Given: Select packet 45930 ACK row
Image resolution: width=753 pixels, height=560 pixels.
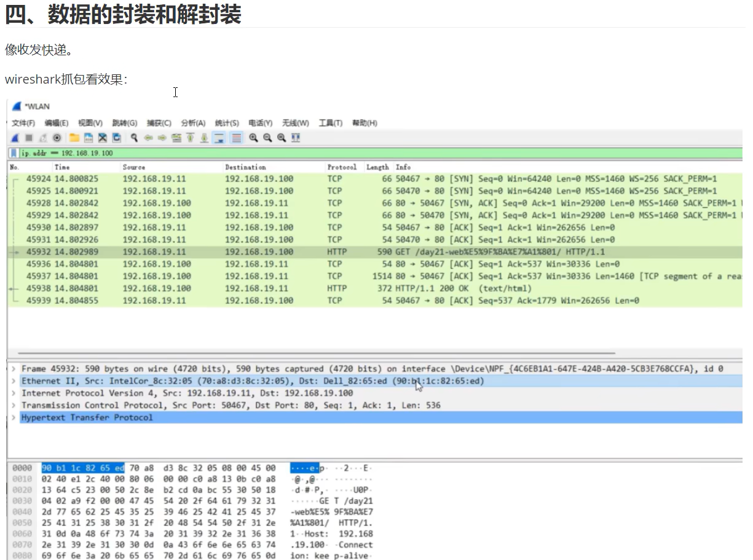Looking at the screenshot, I should (375, 227).
